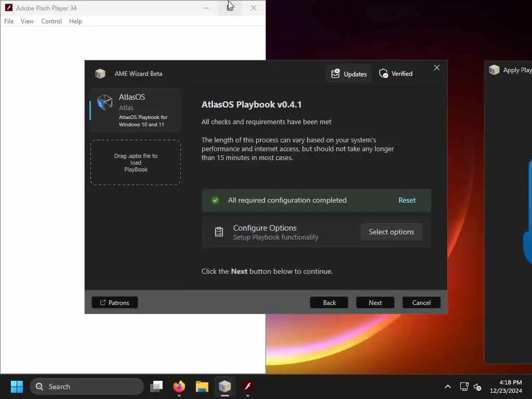Open File Explorer from the taskbar
The height and width of the screenshot is (399, 532).
[x=202, y=387]
